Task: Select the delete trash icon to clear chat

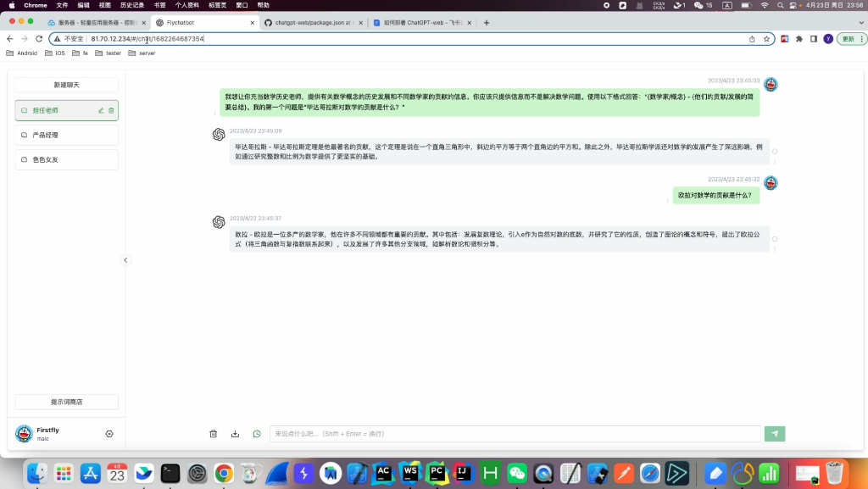Action: [214, 433]
